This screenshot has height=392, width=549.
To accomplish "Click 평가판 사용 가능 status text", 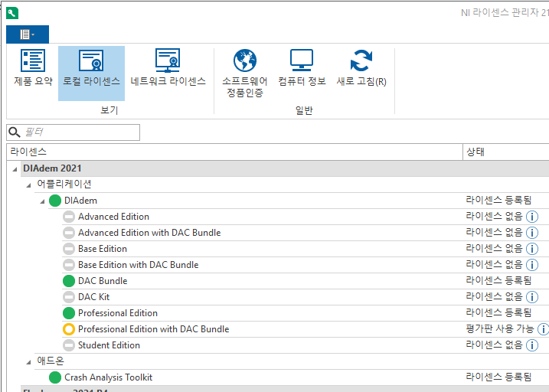I will 500,329.
